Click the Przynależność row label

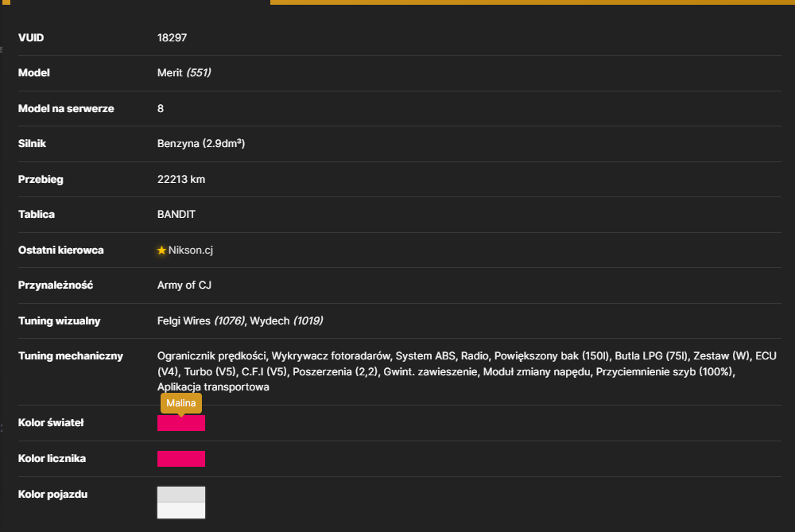click(56, 285)
